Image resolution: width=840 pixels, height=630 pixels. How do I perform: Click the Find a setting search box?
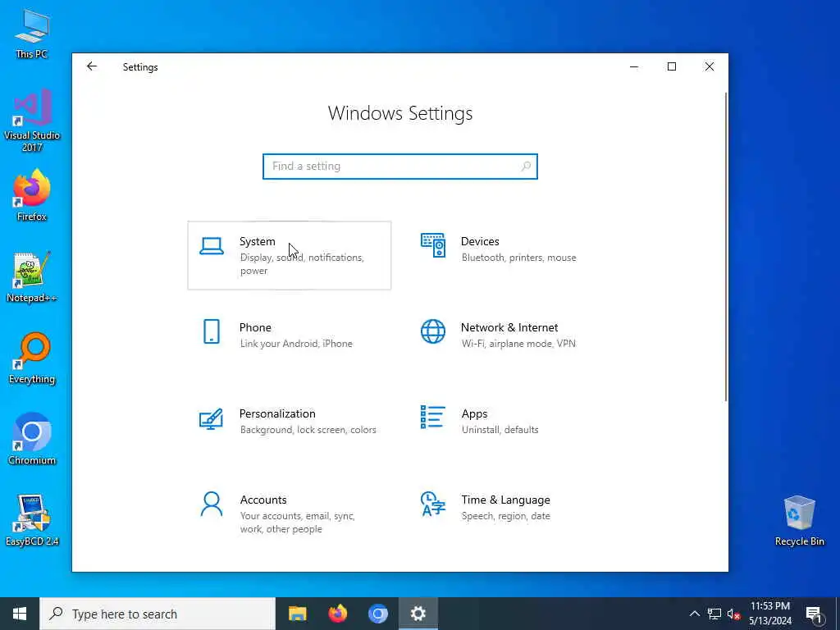click(x=400, y=166)
